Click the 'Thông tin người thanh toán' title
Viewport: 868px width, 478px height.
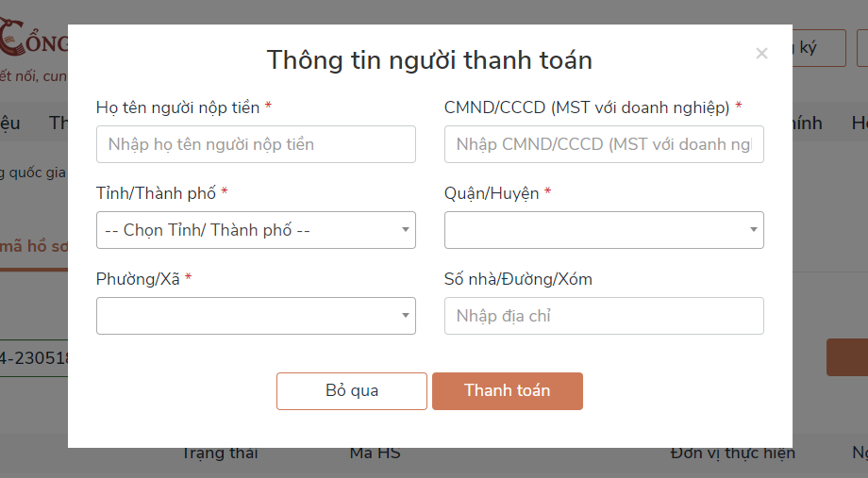(429, 60)
